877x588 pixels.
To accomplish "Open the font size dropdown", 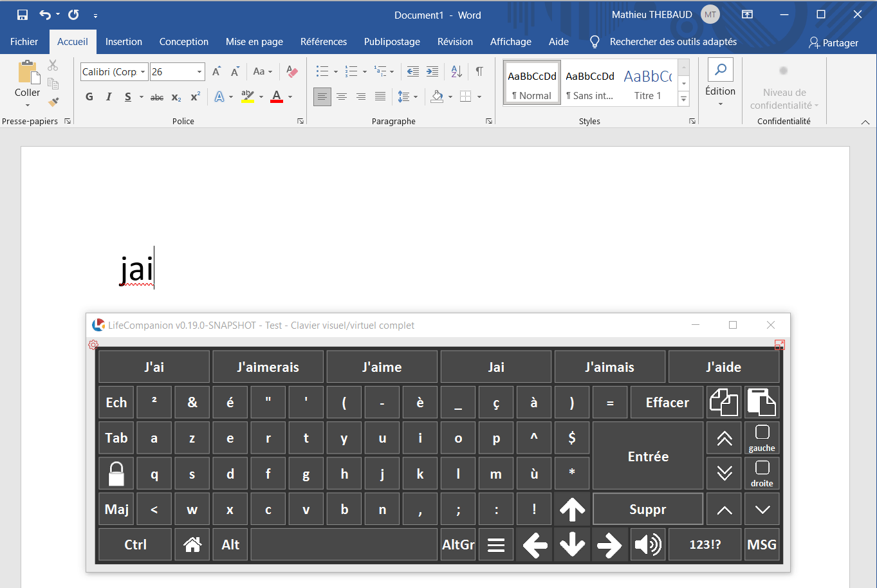I will 199,72.
